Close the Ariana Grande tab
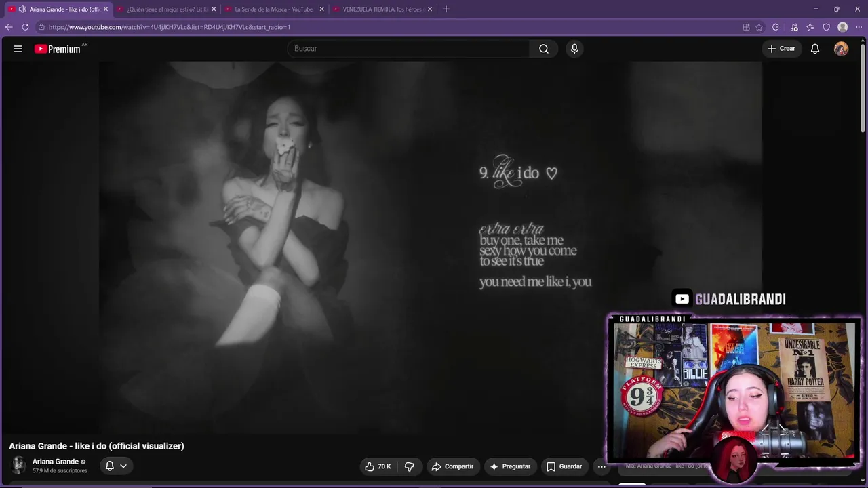This screenshot has width=868, height=488. coord(106,9)
